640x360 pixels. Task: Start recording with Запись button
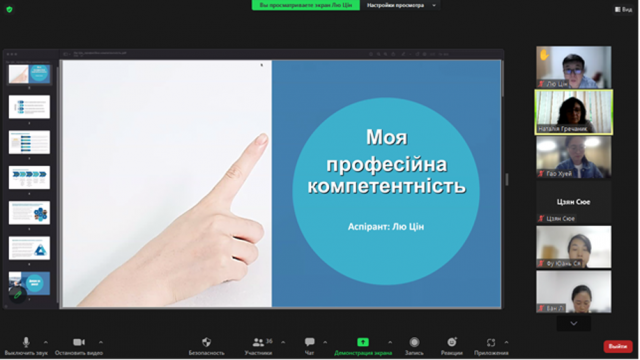[x=414, y=347]
